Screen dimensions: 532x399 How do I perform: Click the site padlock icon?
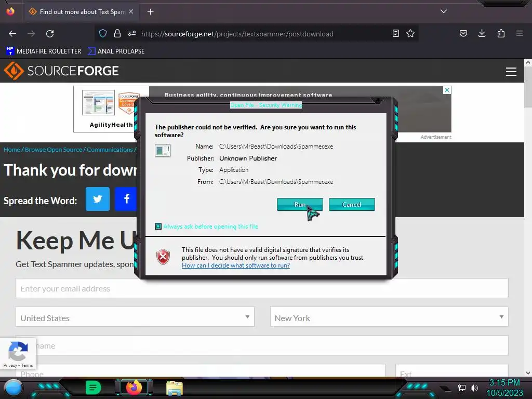[x=117, y=33]
